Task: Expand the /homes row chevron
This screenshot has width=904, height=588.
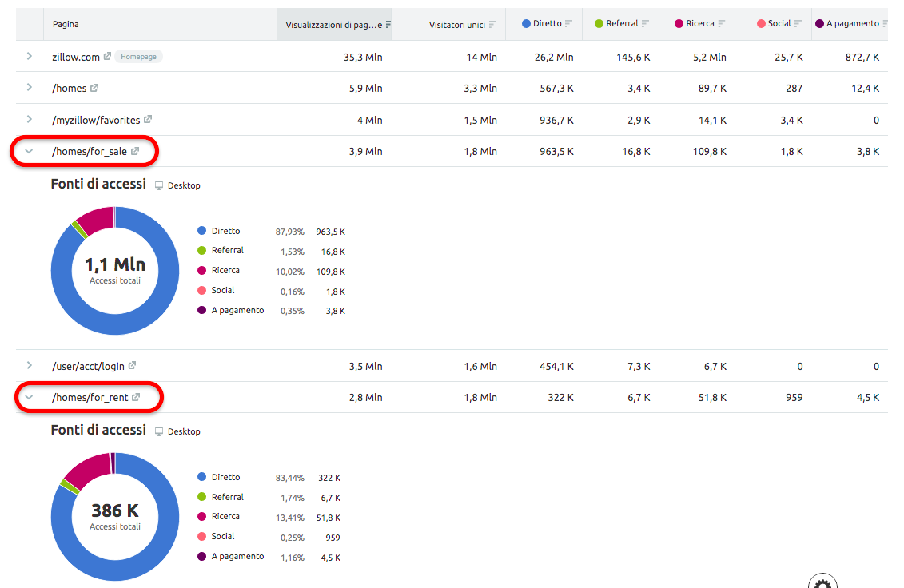Action: click(x=30, y=89)
